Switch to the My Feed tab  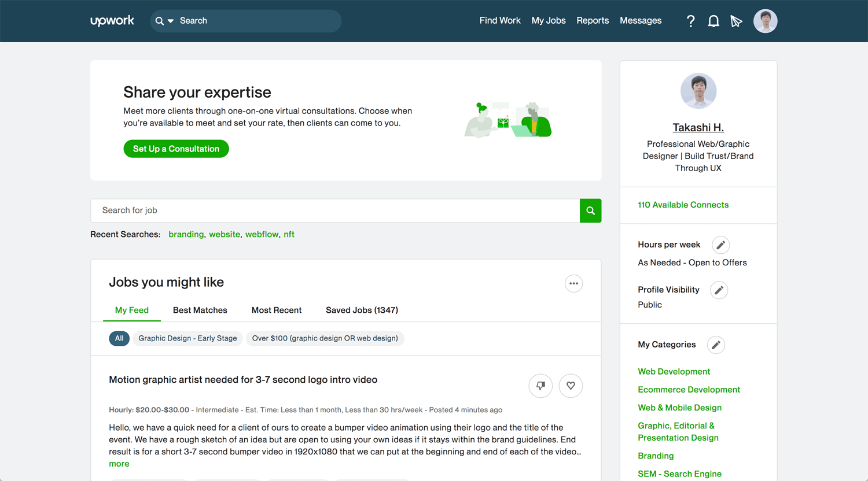point(132,310)
